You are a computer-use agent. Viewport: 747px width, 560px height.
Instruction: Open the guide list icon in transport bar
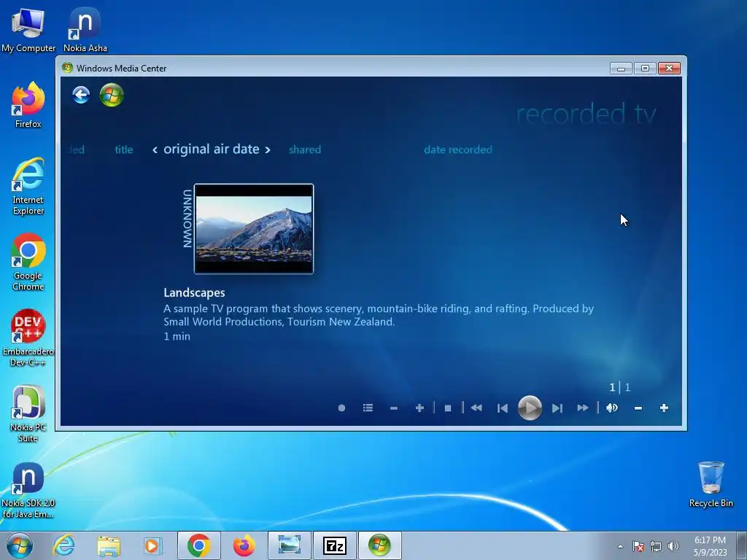pos(368,408)
